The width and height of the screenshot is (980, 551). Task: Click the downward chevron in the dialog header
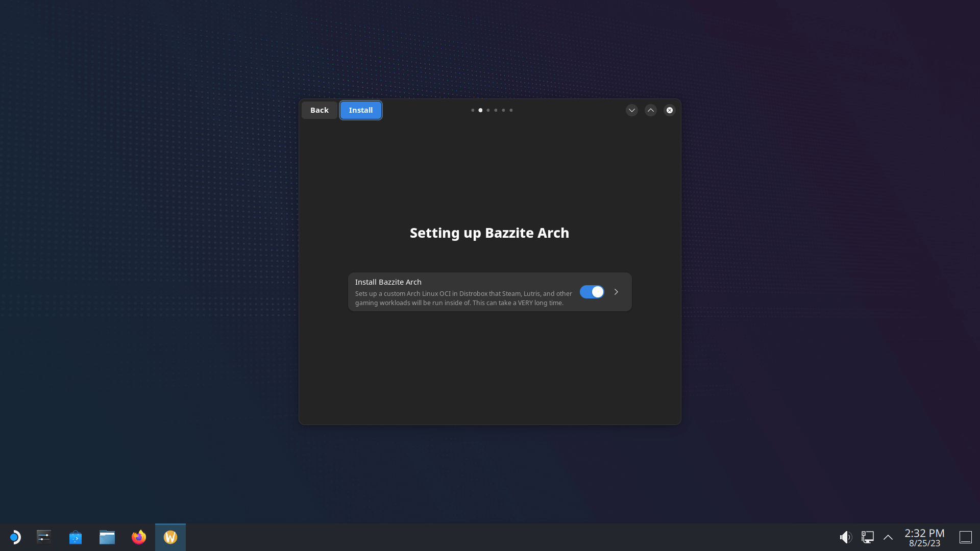631,110
